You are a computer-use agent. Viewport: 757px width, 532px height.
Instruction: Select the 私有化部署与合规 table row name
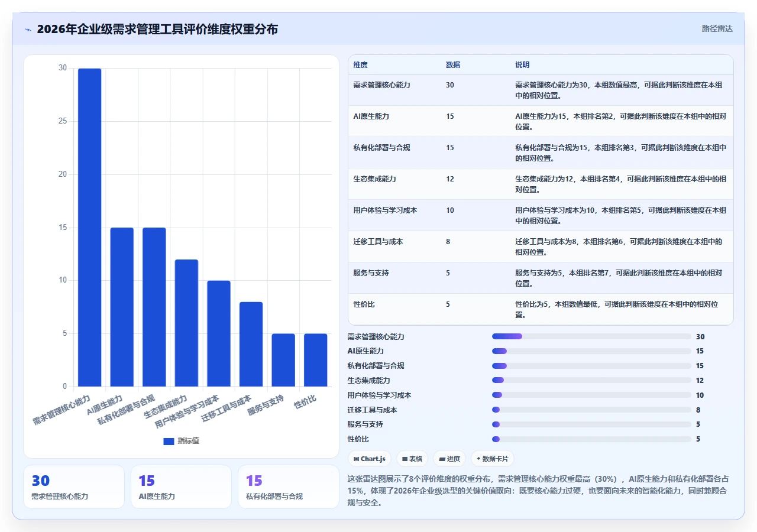[x=381, y=148]
